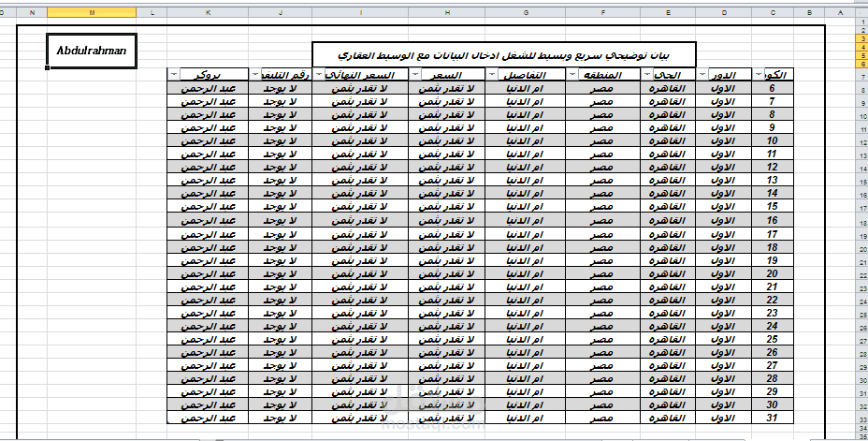
Task: Select column C header
Action: pyautogui.click(x=773, y=13)
